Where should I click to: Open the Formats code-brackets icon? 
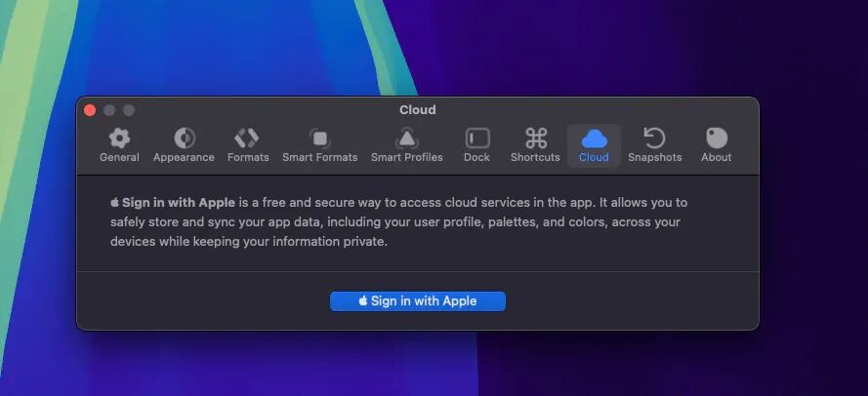(x=247, y=139)
